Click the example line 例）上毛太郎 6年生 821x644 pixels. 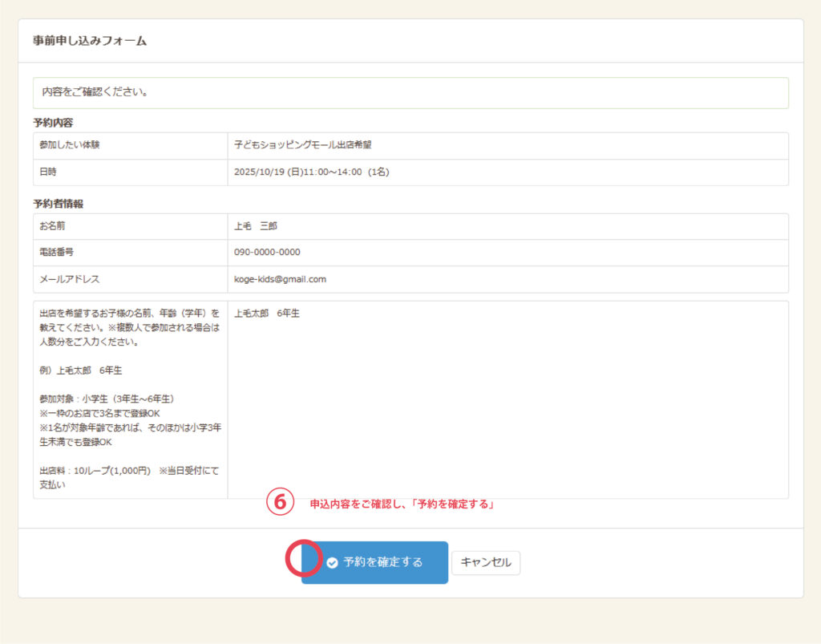(x=81, y=371)
